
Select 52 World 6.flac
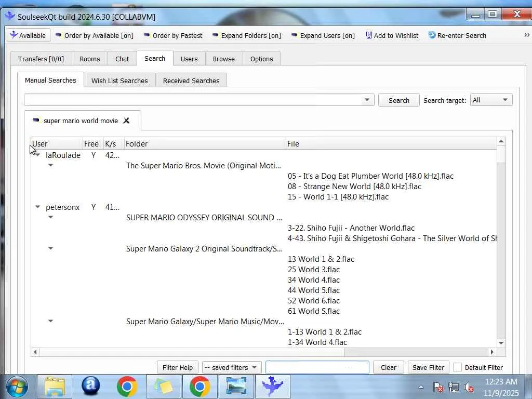[x=313, y=301]
